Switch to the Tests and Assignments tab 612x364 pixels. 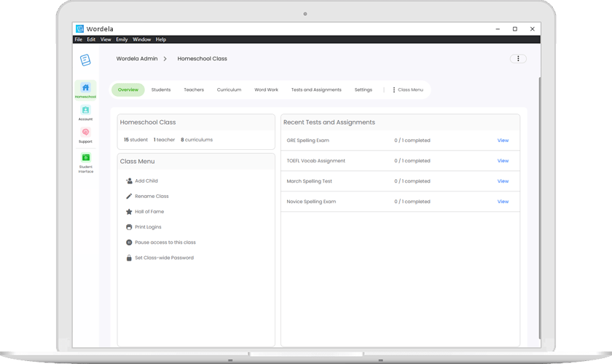tap(316, 90)
